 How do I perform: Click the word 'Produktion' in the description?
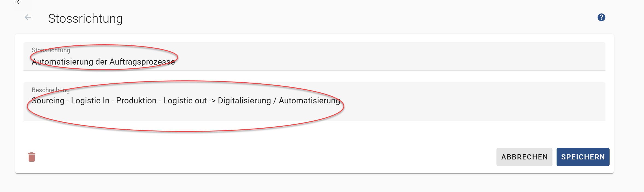(136, 101)
